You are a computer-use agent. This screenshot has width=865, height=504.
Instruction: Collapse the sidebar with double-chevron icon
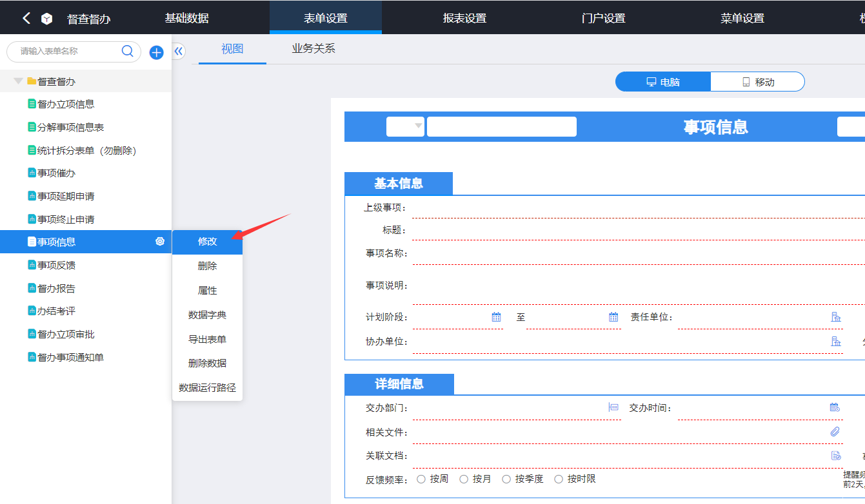pos(179,52)
